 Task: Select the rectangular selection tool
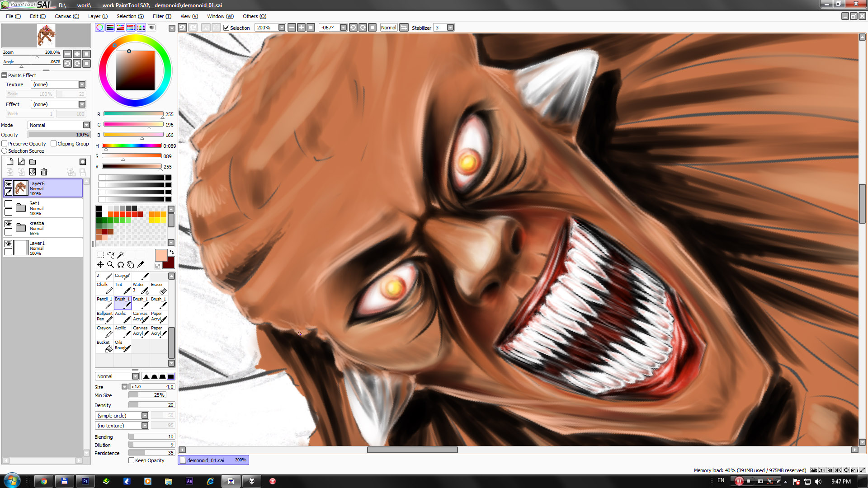100,255
